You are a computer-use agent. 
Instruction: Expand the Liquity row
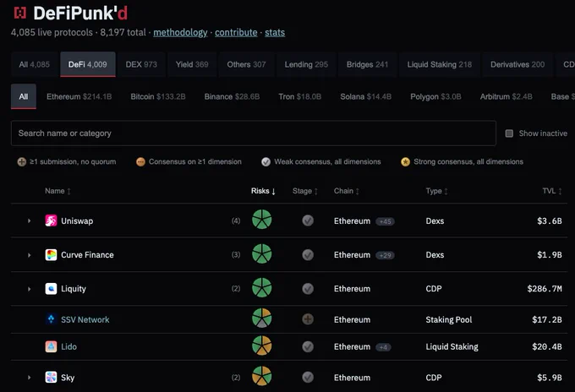click(x=29, y=289)
